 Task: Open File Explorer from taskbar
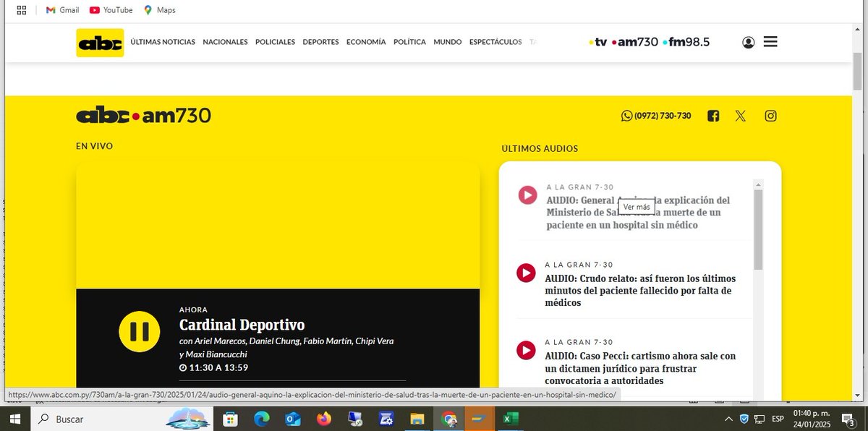point(417,419)
